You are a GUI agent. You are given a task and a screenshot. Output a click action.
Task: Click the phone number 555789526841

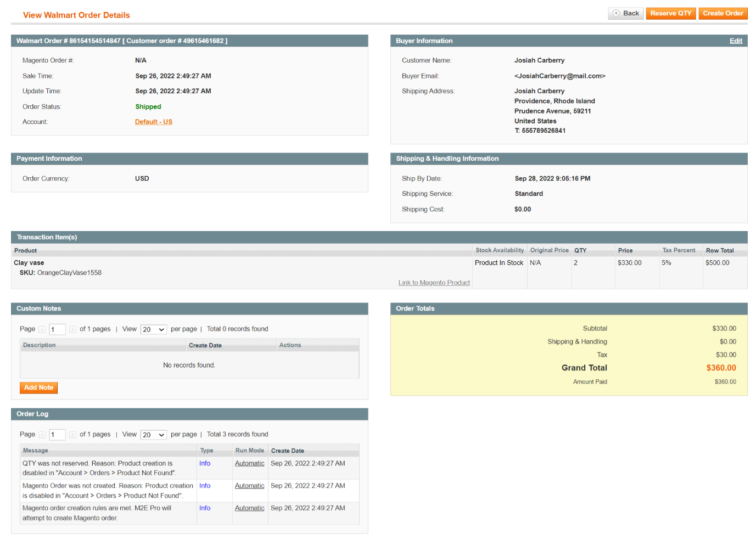pos(544,131)
